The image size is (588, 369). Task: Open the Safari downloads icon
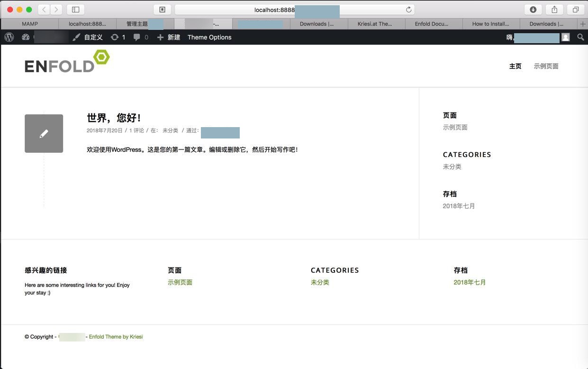533,9
